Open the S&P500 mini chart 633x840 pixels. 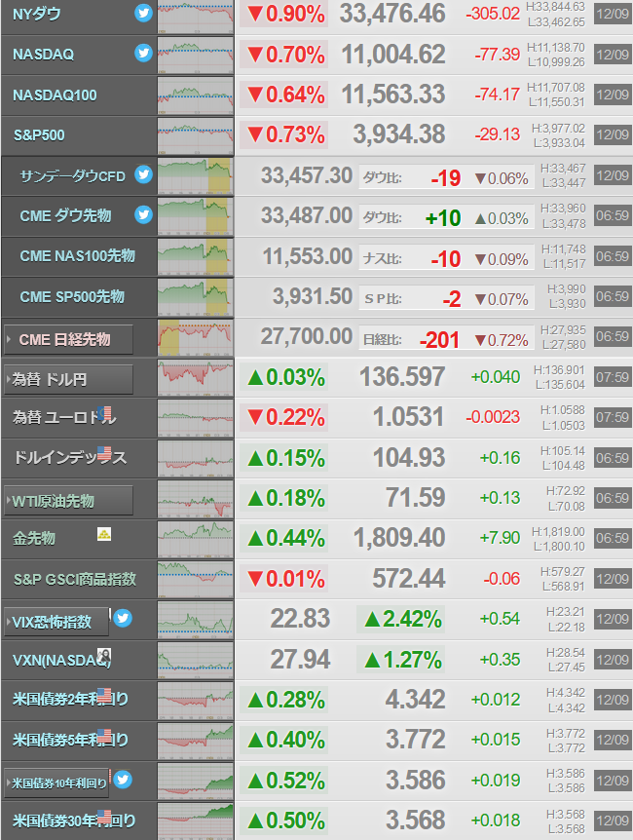196,135
